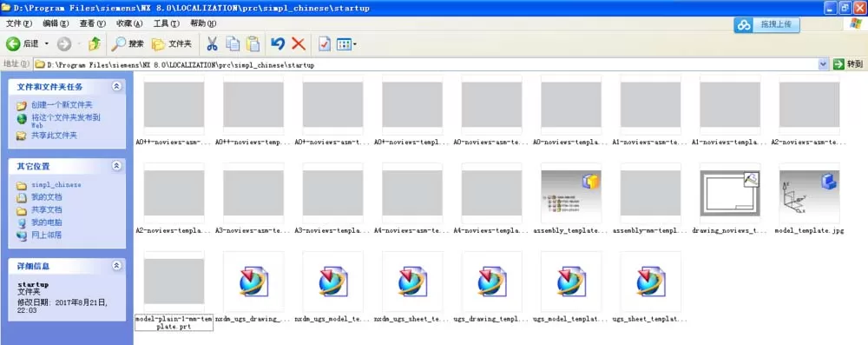
Task: Open 共享文档 in Other Places
Action: click(47, 209)
